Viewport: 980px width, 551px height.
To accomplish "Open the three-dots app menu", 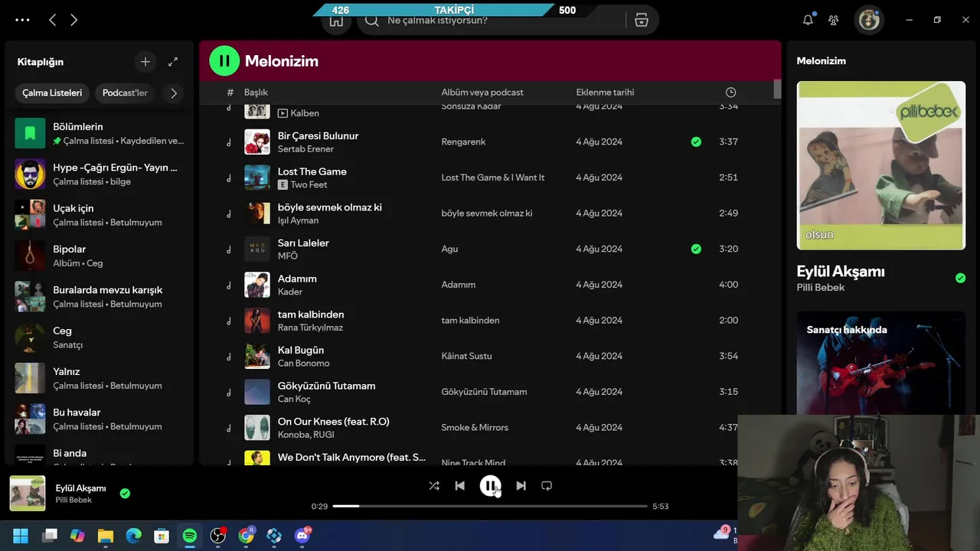I will point(22,20).
